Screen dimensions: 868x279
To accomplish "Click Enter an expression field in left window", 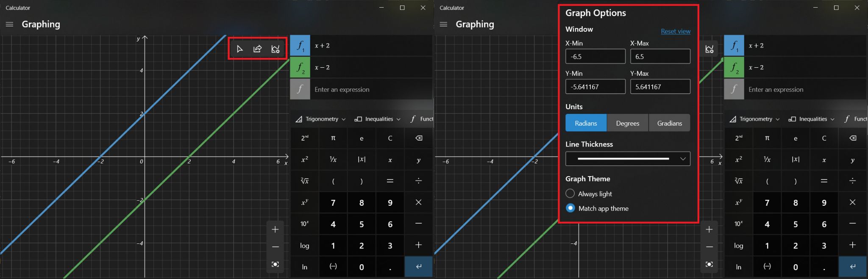I will click(x=371, y=89).
